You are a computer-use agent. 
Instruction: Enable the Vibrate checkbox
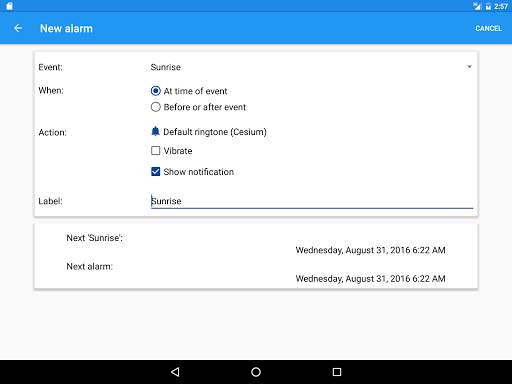(x=156, y=151)
